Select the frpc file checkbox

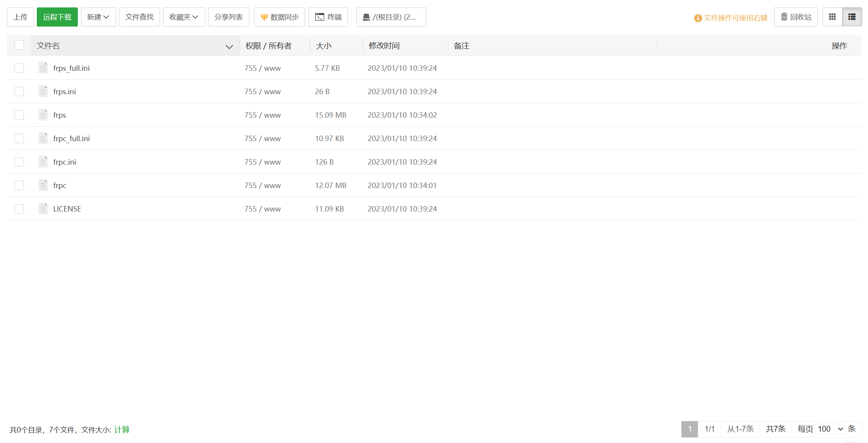tap(19, 185)
